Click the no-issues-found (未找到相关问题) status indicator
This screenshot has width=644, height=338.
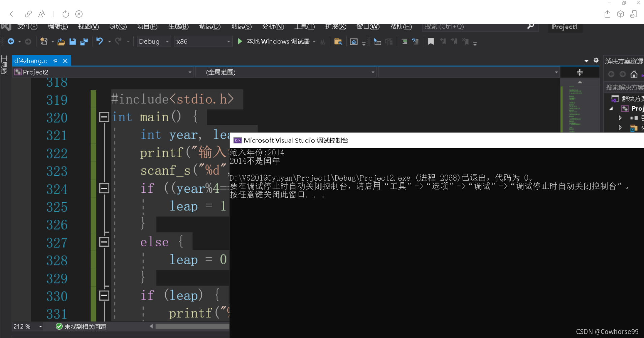pyautogui.click(x=81, y=327)
